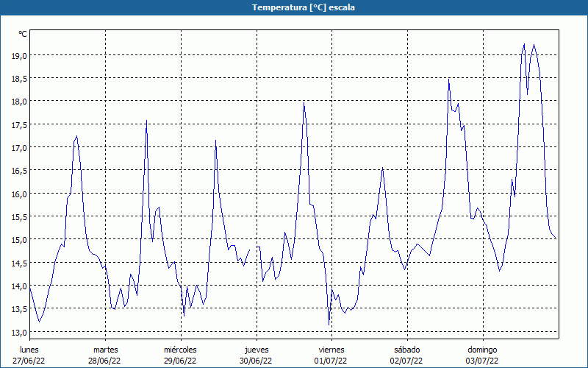588x368 pixels.
Task: Select the 'jueves' day label
Action: (257, 350)
